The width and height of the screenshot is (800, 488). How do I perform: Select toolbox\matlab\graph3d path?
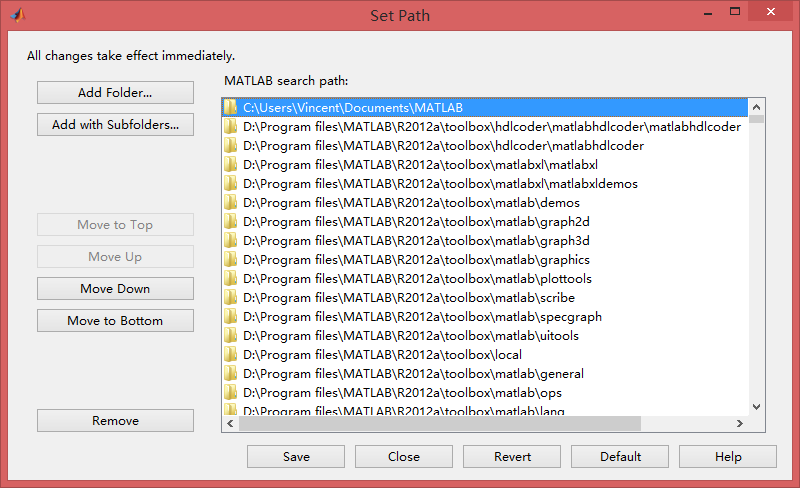click(485, 240)
